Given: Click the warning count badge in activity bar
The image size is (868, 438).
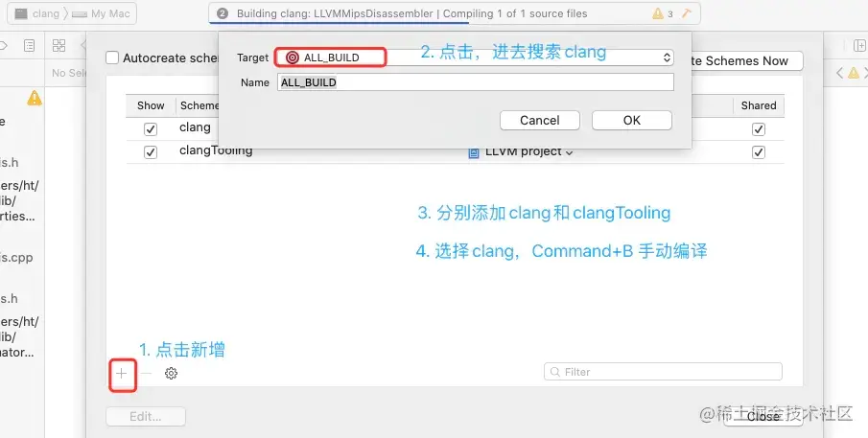Looking at the screenshot, I should pos(663,13).
